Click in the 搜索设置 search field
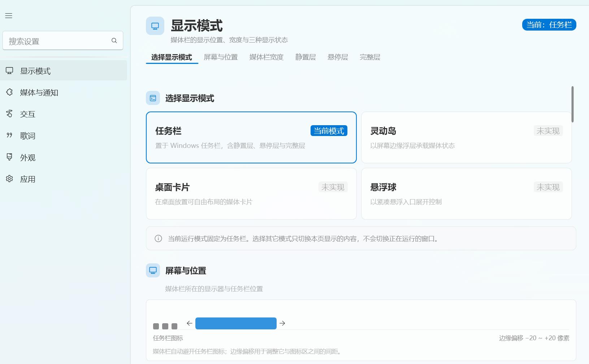The image size is (589, 364). point(63,40)
